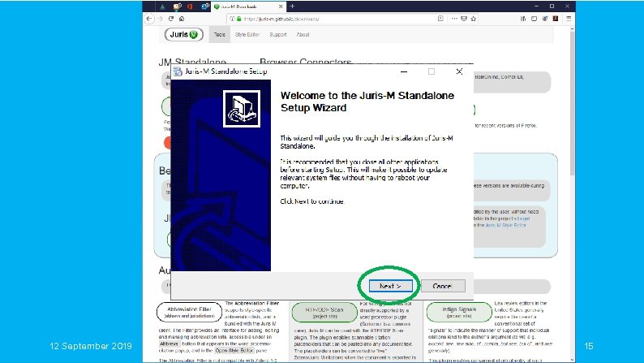This screenshot has height=363, width=644.
Task: Bookmark this page with the star
Action: [x=473, y=19]
